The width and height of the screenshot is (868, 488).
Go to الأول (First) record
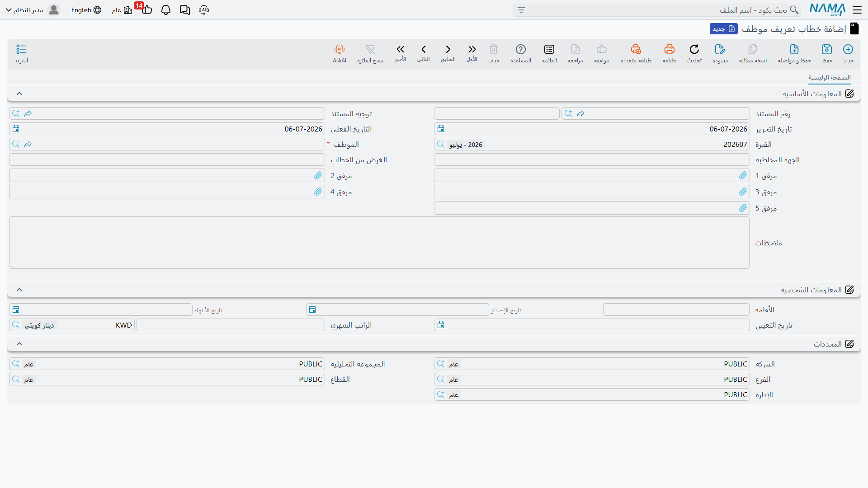[472, 49]
